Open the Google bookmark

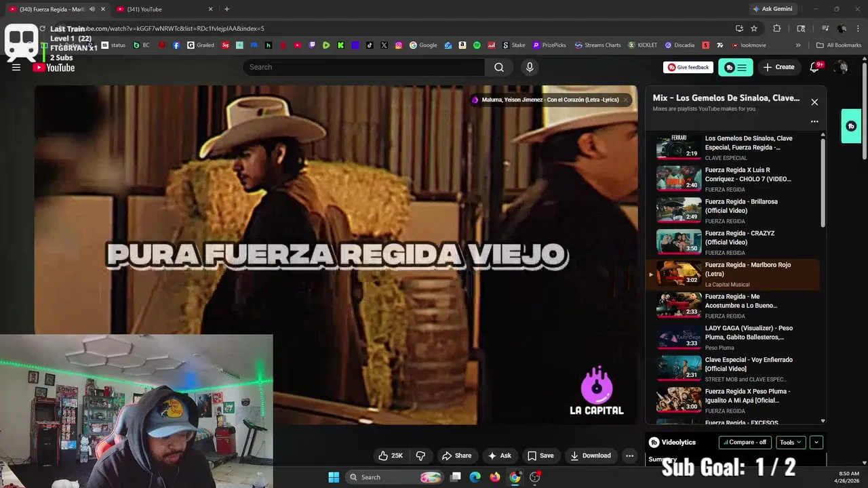pyautogui.click(x=423, y=45)
